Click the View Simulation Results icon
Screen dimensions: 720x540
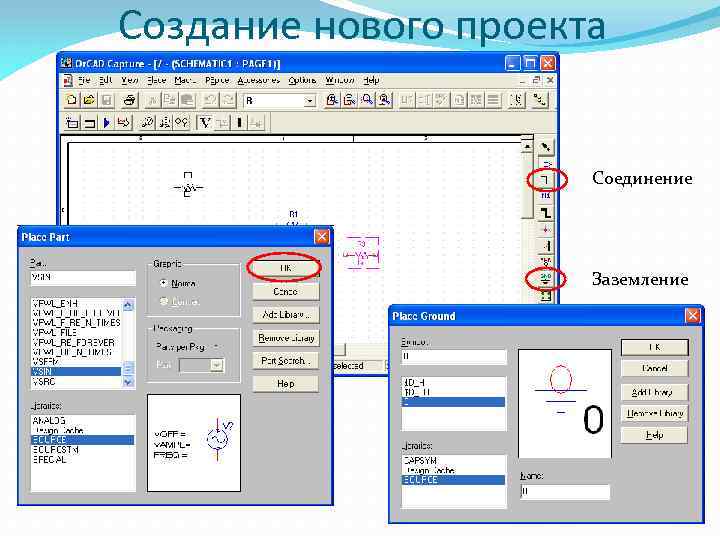124,123
